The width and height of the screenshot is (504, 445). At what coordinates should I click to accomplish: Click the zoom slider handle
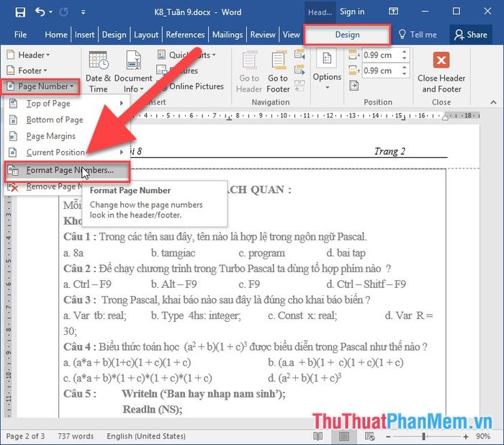(424, 436)
